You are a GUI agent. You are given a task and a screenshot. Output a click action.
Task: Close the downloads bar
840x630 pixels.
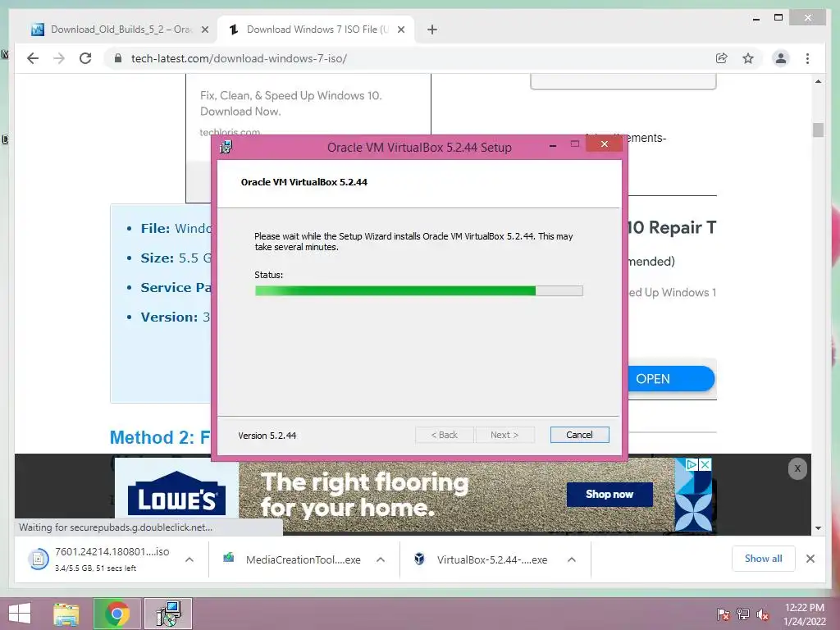coord(810,559)
